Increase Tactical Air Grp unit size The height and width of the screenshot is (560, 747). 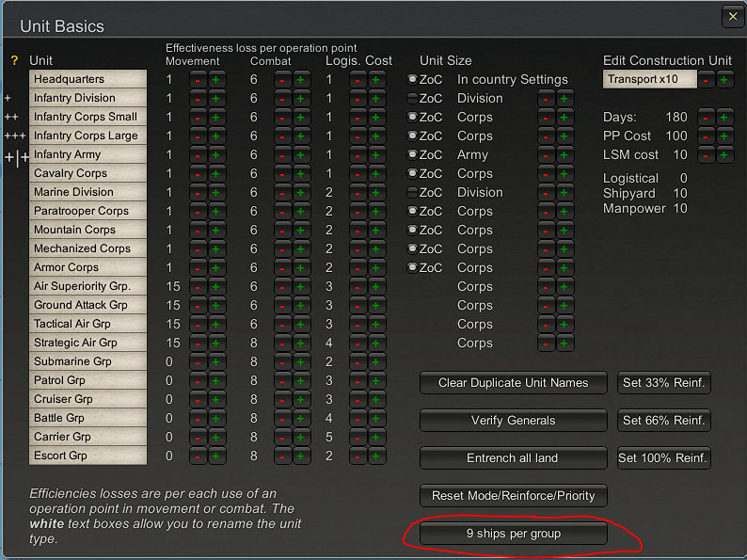click(x=564, y=325)
